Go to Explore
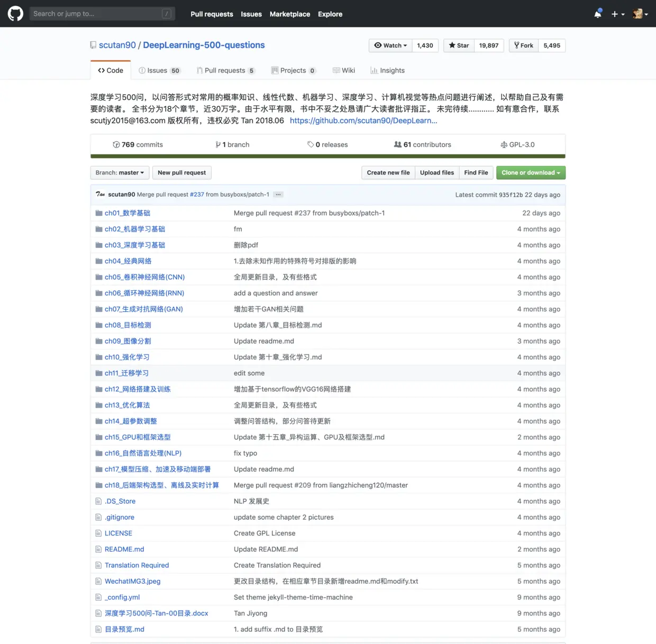 (330, 14)
